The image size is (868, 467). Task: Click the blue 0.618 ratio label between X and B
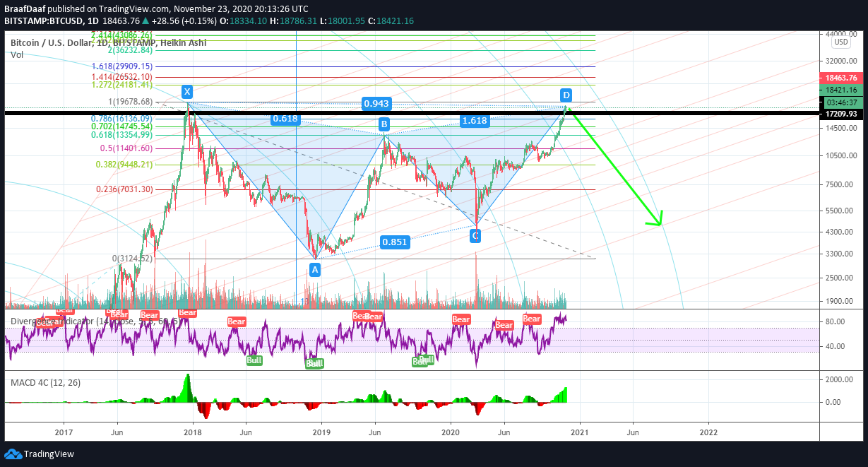(285, 119)
